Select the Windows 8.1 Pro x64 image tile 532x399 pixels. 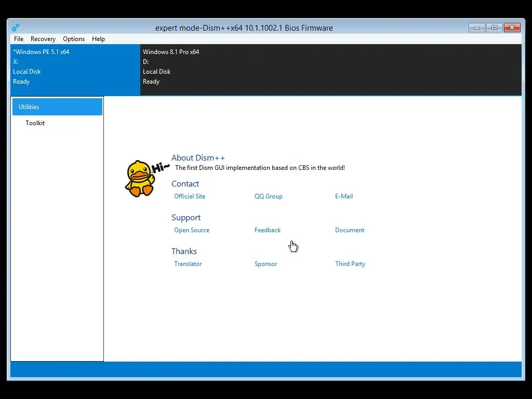coord(331,70)
